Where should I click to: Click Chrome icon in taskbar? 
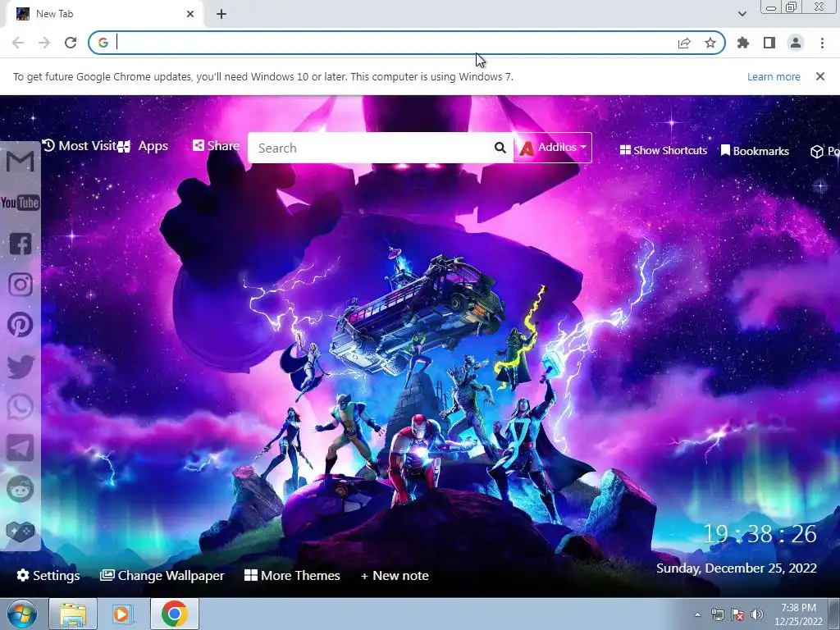175,614
